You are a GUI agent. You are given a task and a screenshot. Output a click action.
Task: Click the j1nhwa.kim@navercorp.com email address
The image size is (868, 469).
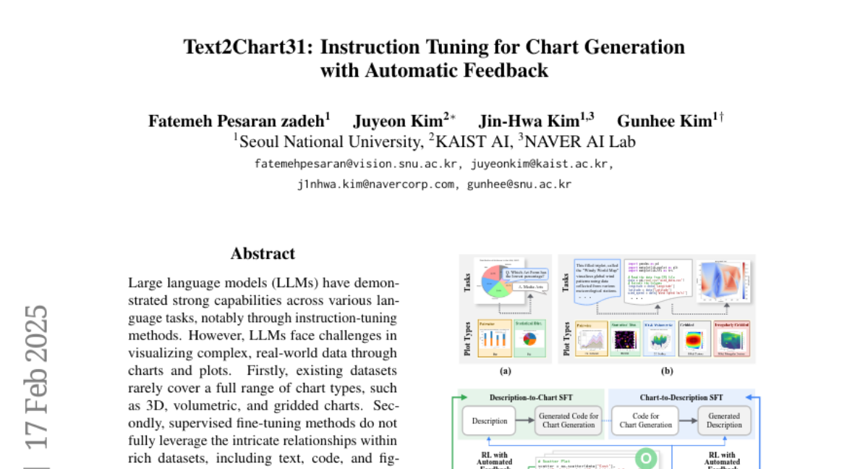click(376, 184)
